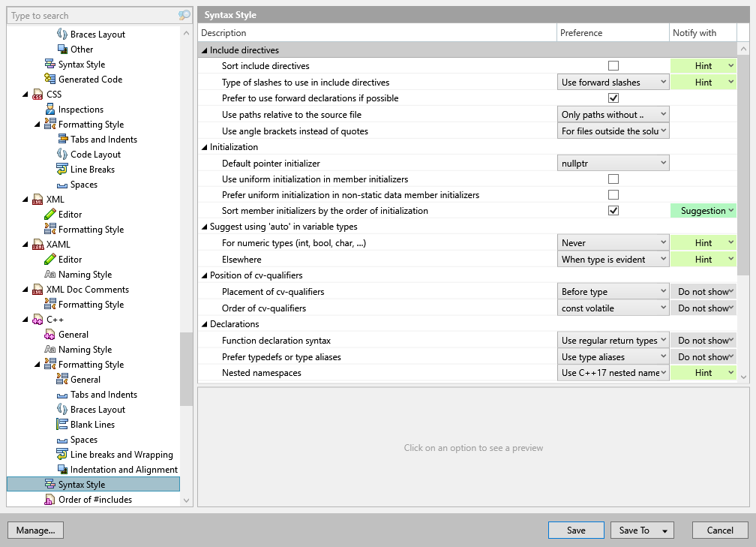
Task: Click Line breaks and Wrapping icon
Action: (62, 454)
